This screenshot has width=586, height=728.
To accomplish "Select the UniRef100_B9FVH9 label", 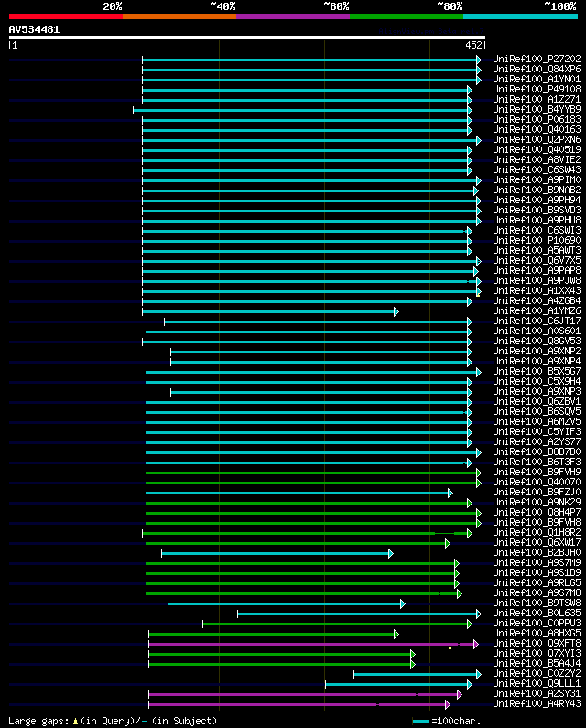I will [x=537, y=473].
